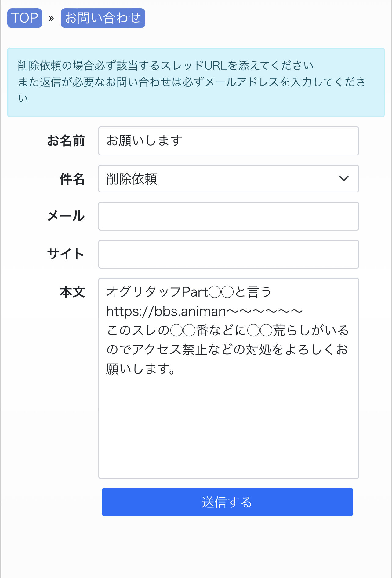Viewport: 392px width, 578px height.
Task: Click the » breadcrumb separator
Action: pos(51,18)
